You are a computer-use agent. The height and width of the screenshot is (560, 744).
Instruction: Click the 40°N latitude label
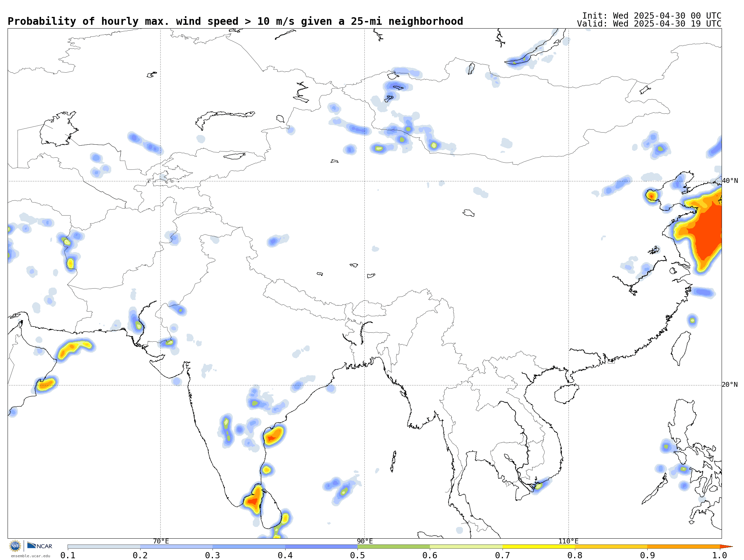pyautogui.click(x=730, y=181)
